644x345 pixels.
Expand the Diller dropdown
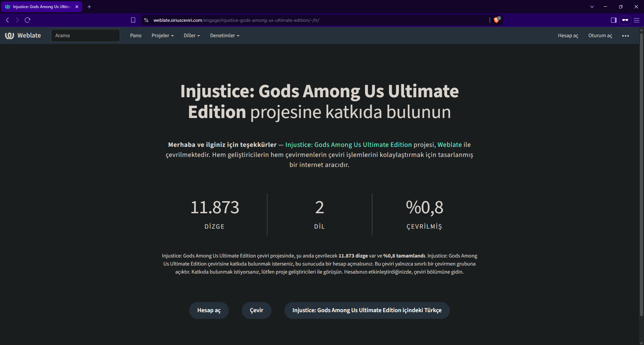click(x=192, y=36)
